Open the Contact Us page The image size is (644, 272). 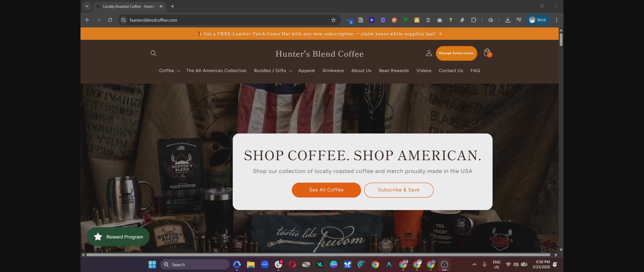coord(451,71)
